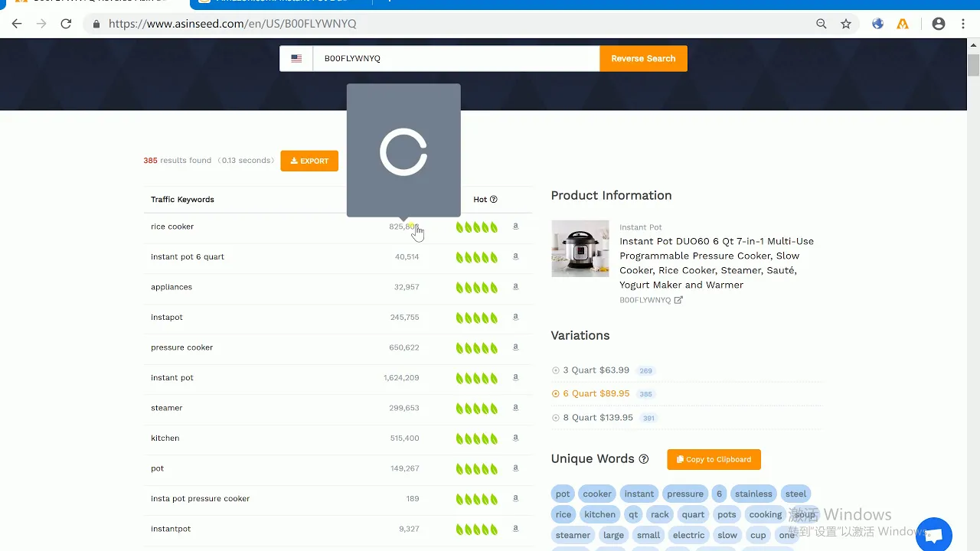Click the Hot rating leaves for steamer
The height and width of the screenshot is (551, 980).
(x=477, y=409)
